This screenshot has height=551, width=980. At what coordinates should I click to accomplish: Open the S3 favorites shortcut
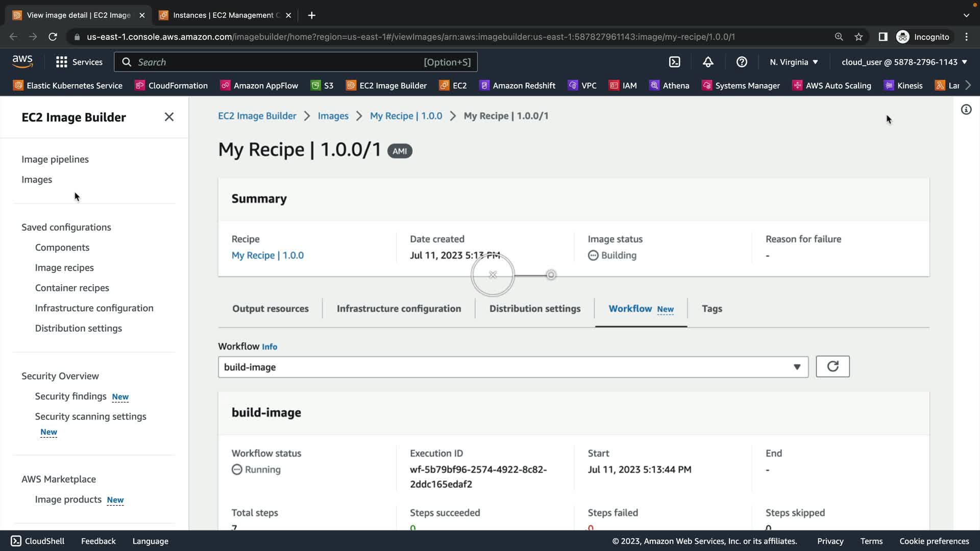pos(323,86)
